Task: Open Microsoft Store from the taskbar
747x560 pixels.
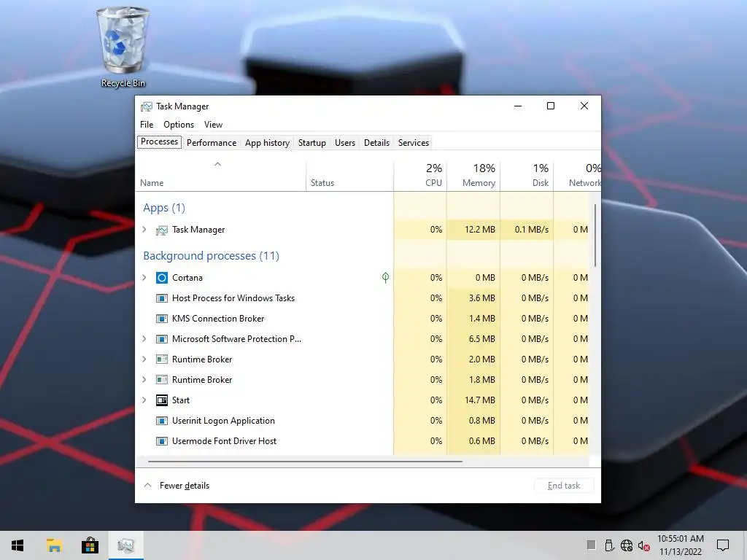Action: click(x=90, y=545)
